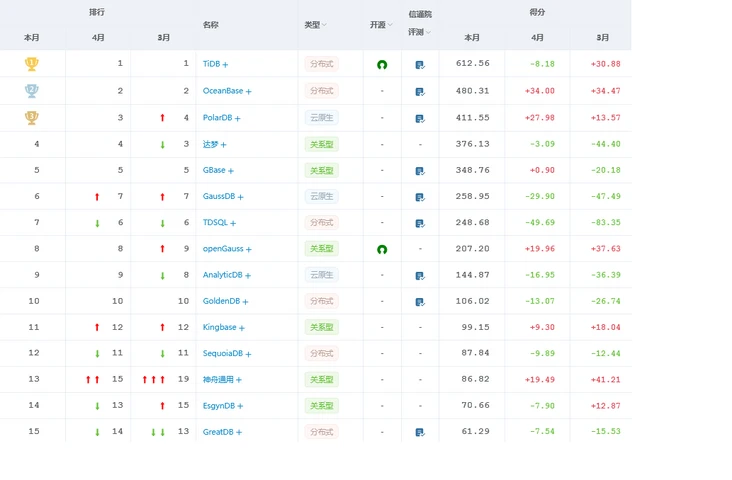Click the score change -83.35 for TDSQL

pos(605,223)
